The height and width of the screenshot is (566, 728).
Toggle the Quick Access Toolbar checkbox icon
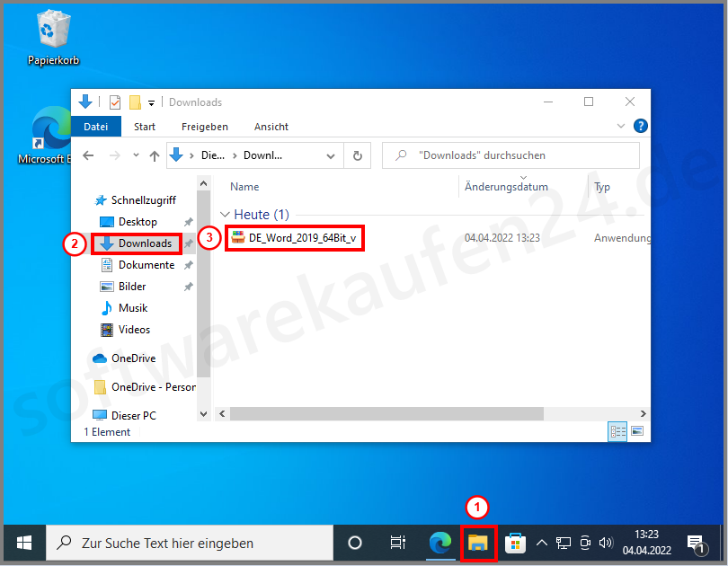[x=114, y=102]
